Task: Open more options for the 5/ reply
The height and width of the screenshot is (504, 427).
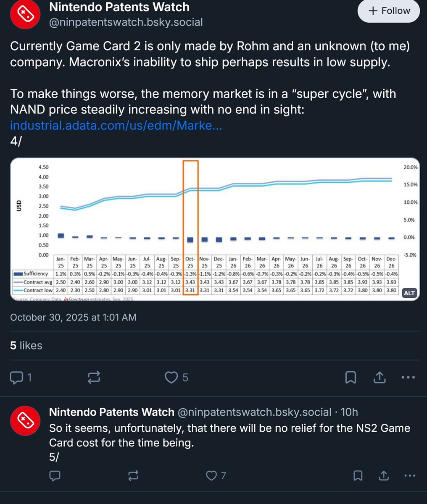Action: click(409, 475)
